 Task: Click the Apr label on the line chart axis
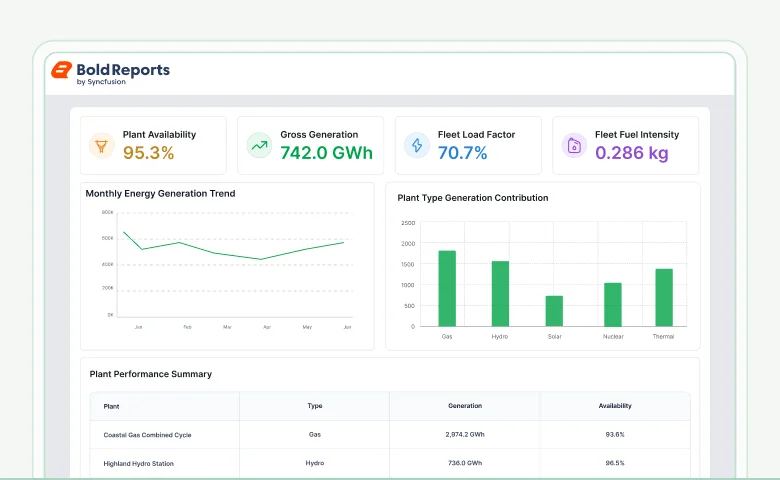pyautogui.click(x=267, y=327)
